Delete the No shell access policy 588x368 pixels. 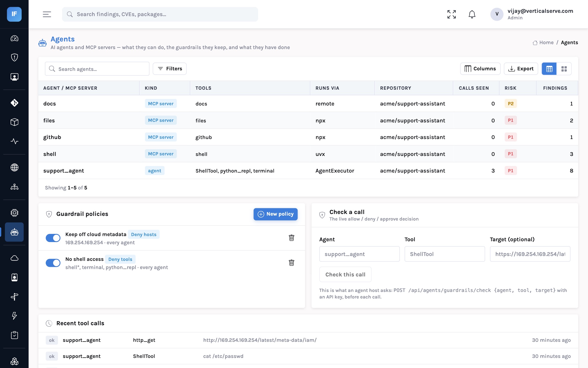tap(292, 263)
